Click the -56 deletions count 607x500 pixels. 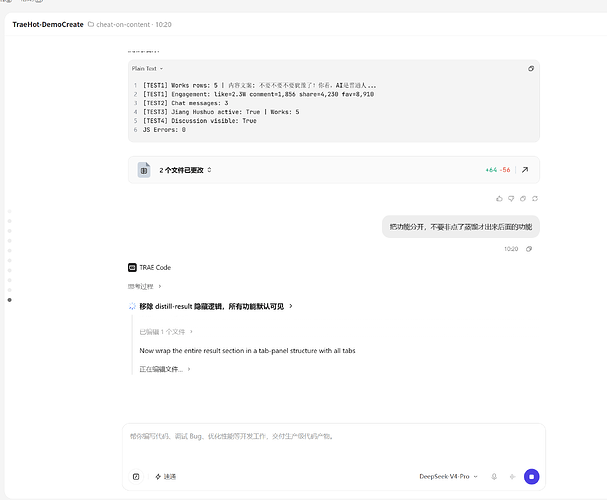pyautogui.click(x=505, y=170)
